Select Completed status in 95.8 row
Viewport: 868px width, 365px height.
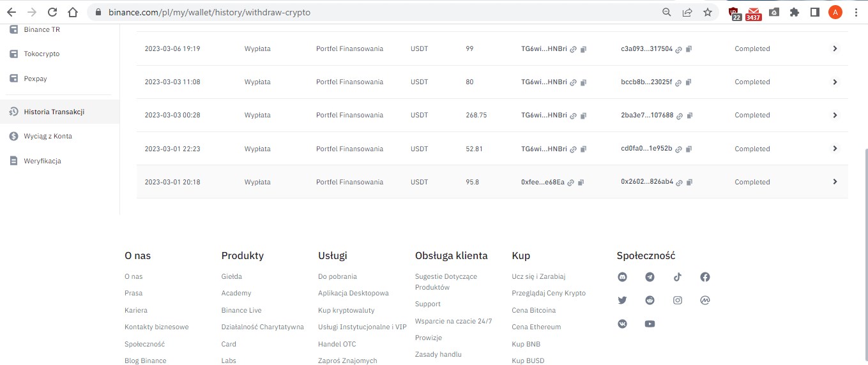click(752, 182)
